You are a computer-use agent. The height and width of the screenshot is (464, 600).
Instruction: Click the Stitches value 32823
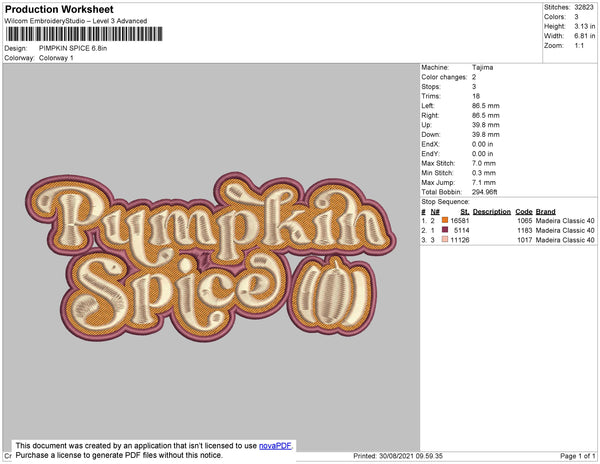pyautogui.click(x=584, y=7)
